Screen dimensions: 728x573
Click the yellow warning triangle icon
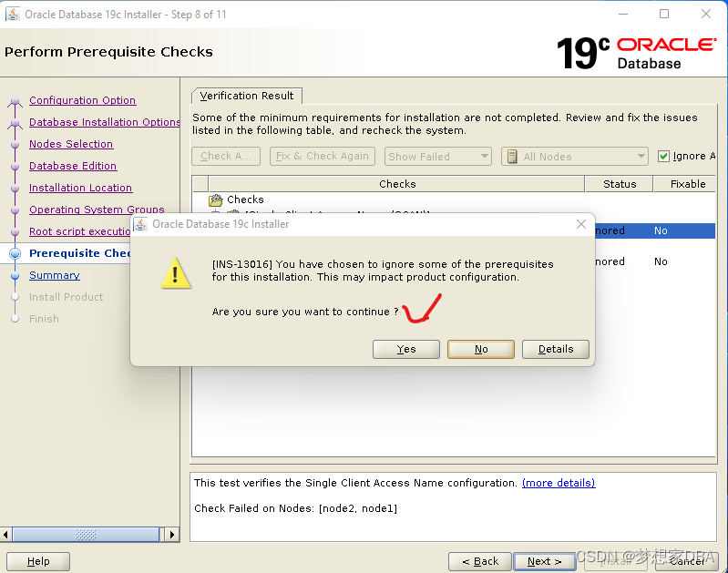pyautogui.click(x=176, y=273)
